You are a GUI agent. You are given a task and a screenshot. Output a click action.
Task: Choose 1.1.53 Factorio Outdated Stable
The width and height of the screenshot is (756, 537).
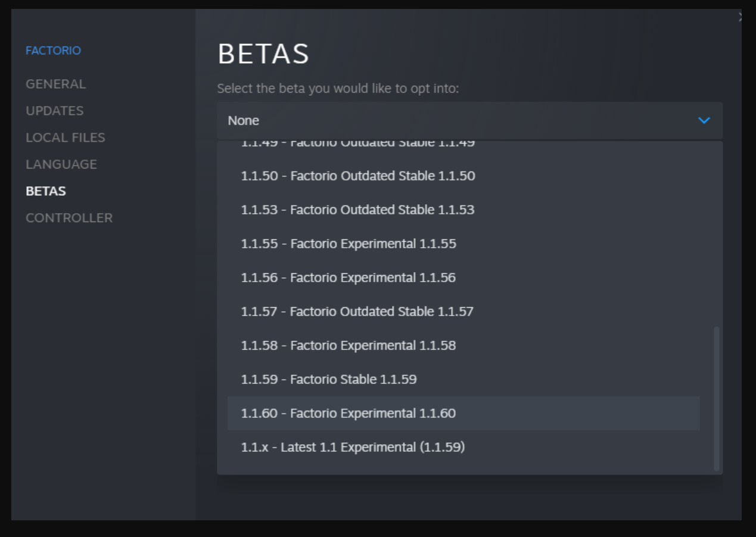tap(463, 210)
